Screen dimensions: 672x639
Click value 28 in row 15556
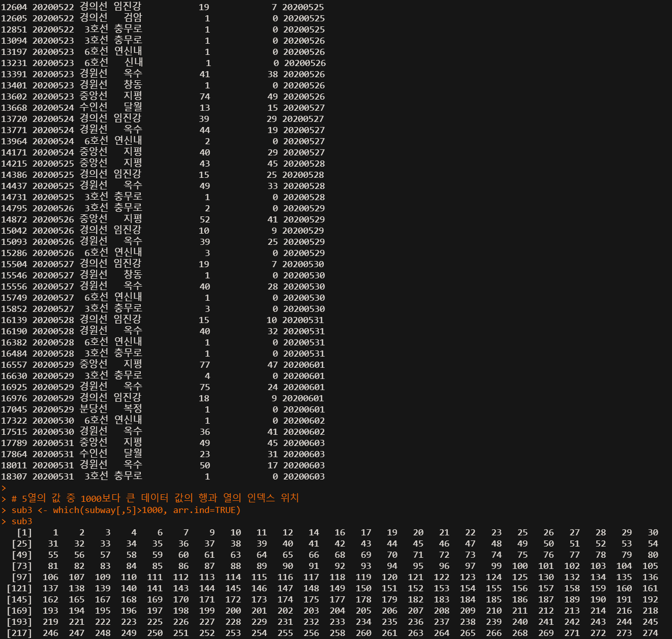click(273, 286)
